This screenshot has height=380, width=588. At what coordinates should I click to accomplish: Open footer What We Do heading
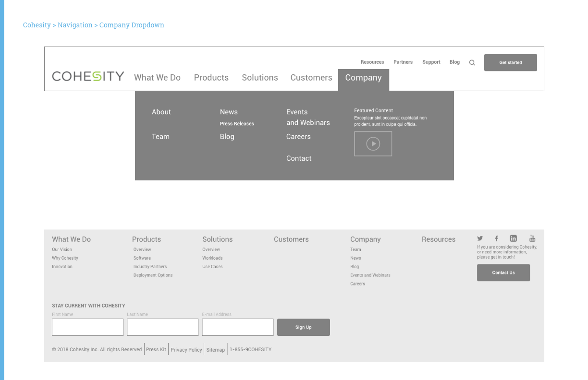pos(71,239)
